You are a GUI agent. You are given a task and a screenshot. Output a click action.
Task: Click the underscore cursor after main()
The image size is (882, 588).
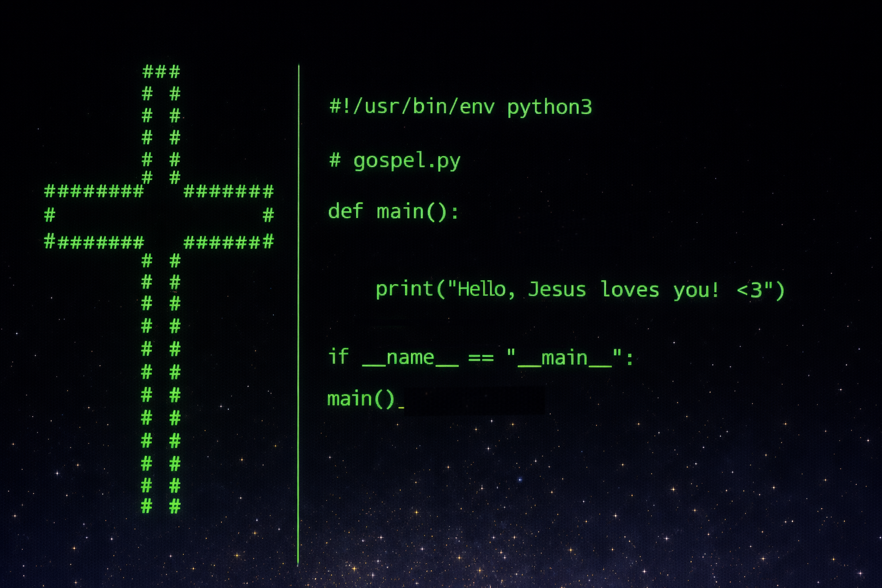401,407
